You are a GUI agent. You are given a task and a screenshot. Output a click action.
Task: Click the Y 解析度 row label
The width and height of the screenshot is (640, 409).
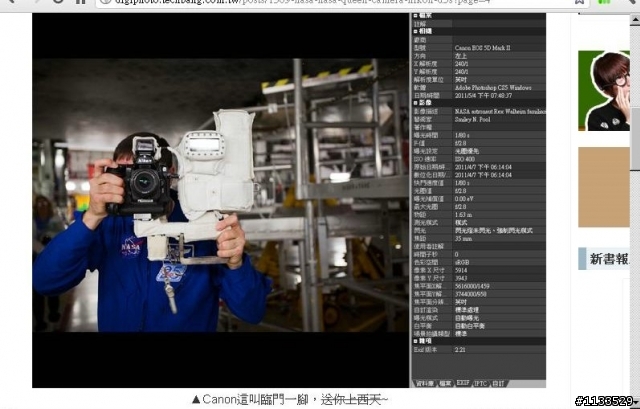(426, 72)
